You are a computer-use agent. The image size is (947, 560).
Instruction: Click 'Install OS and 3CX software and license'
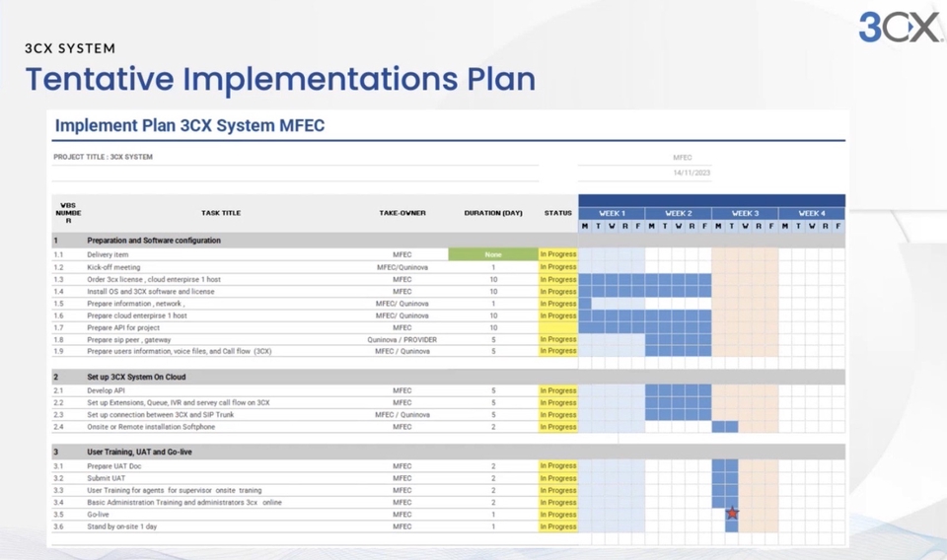pos(150,292)
